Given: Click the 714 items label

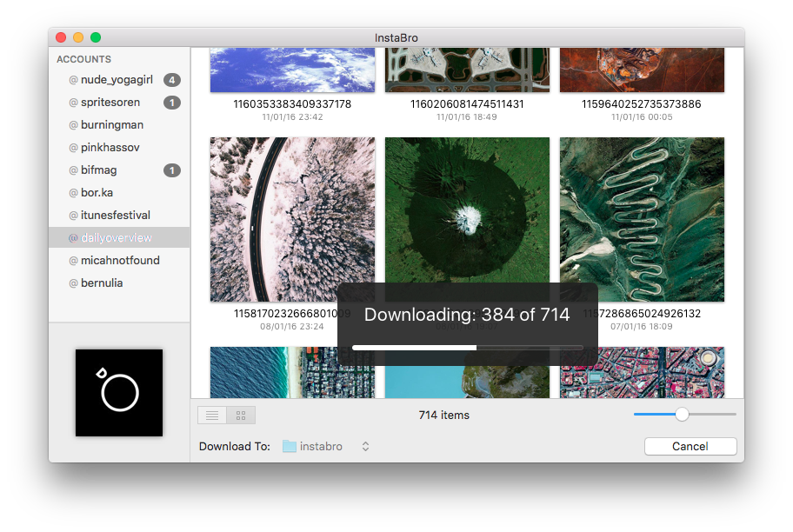Looking at the screenshot, I should click(x=443, y=415).
